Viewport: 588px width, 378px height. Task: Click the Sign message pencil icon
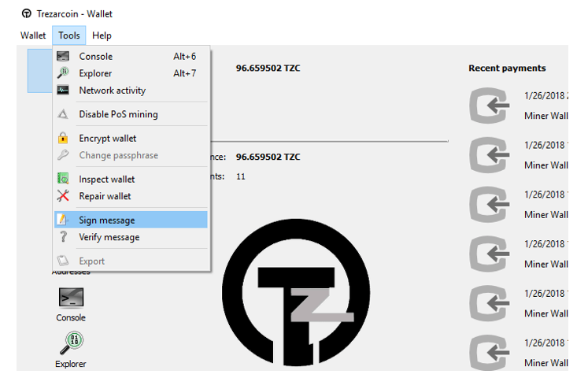coord(63,220)
